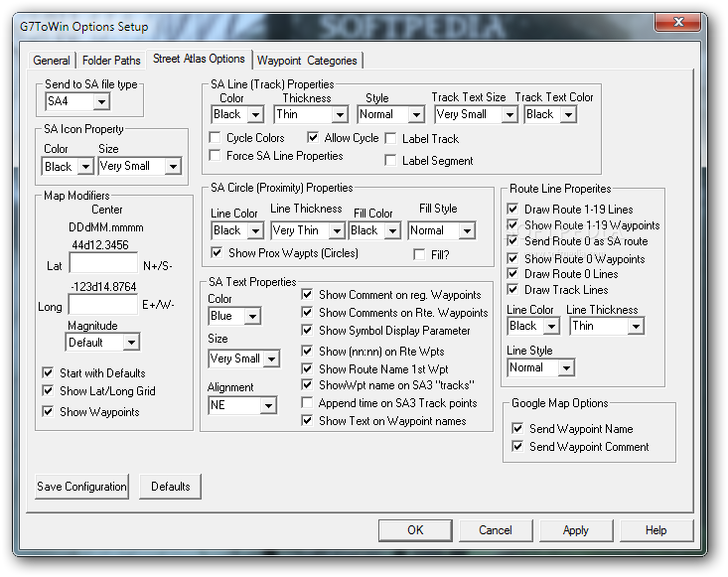Open Map Modifiers Magnitude dropdown
Screen dimensions: 728x577
pos(102,343)
